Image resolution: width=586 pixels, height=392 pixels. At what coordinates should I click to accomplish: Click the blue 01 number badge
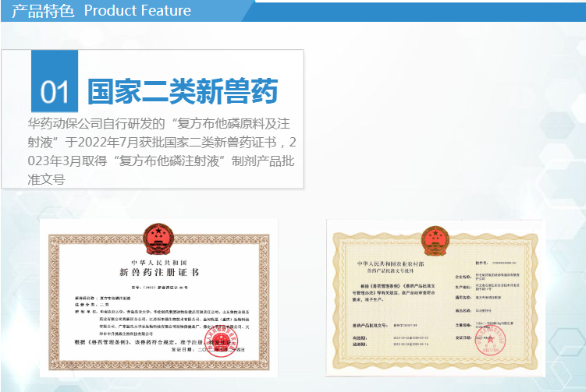(55, 91)
